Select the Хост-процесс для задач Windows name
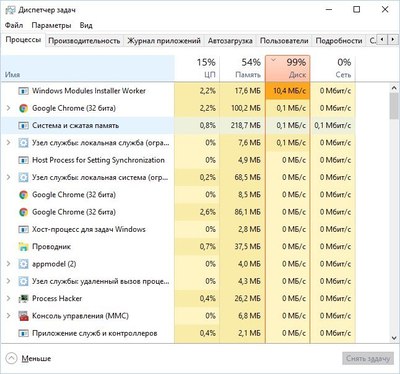Screen dimensions: 400x374 [89, 229]
